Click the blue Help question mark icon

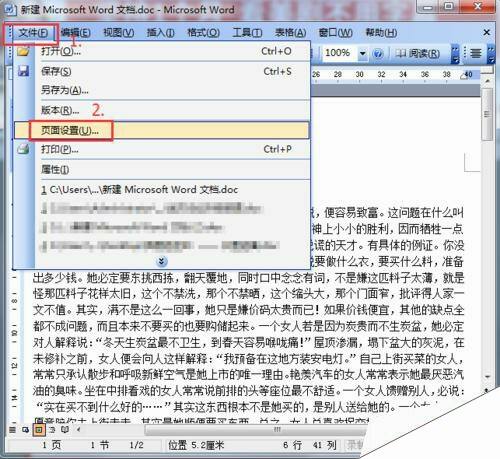coord(377,53)
